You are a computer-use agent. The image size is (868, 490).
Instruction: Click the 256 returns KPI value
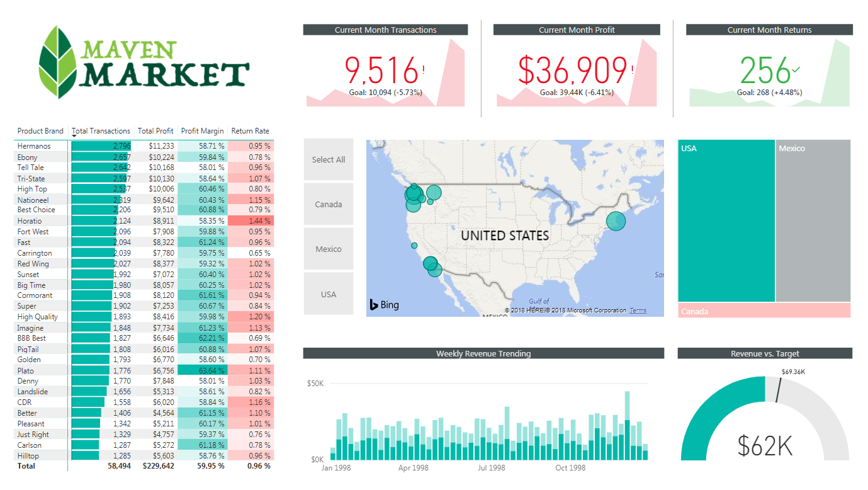(x=765, y=70)
